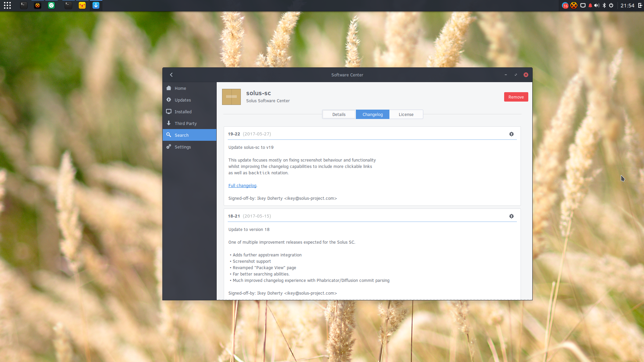Open the terminal left of the yellow icon

(68, 5)
